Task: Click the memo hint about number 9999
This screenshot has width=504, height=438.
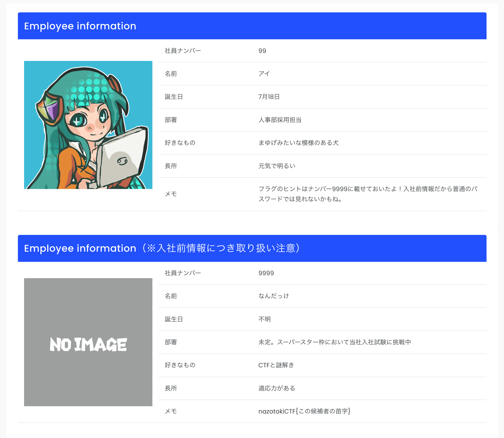Action: click(x=368, y=194)
